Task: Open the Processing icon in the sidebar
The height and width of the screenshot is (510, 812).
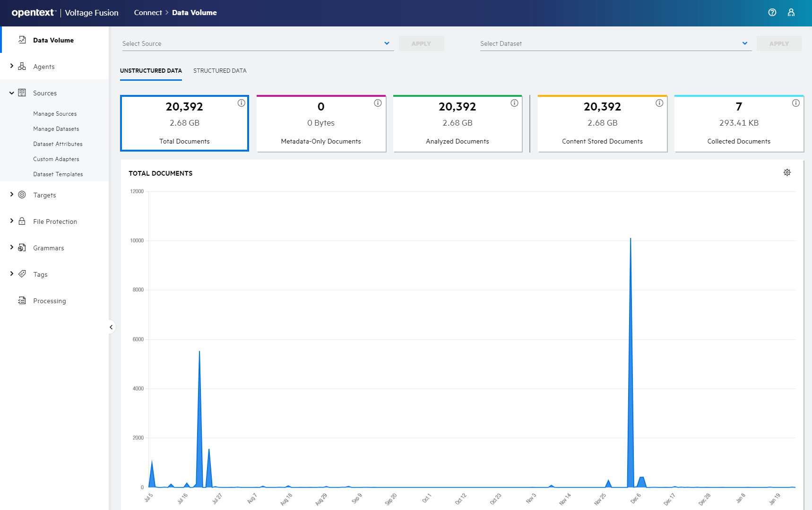Action: pyautogui.click(x=22, y=300)
